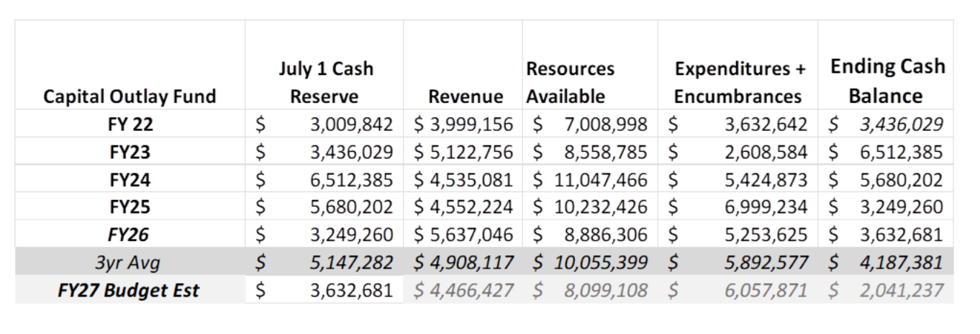Click the 'Revenue' column header
This screenshot has width=980, height=334.
tap(466, 96)
